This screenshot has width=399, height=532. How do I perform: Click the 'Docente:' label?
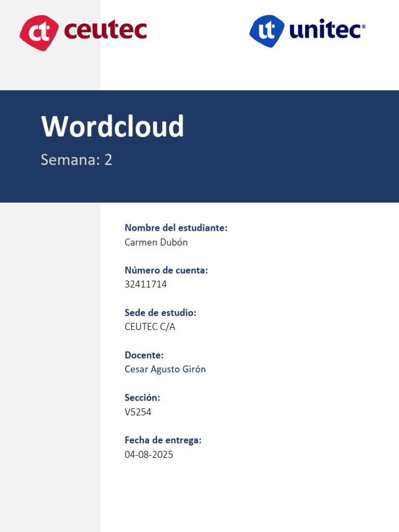pyautogui.click(x=144, y=355)
